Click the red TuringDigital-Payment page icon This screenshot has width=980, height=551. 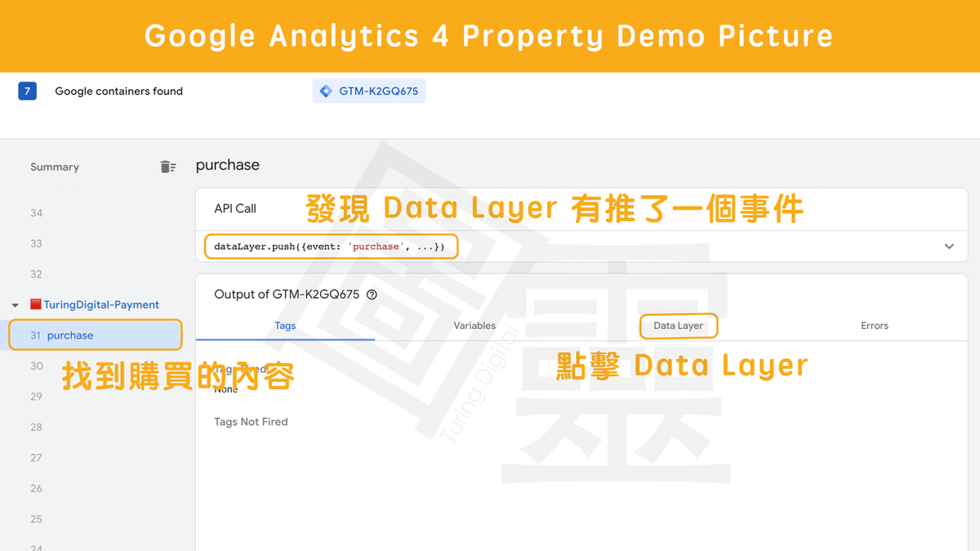[x=35, y=304]
